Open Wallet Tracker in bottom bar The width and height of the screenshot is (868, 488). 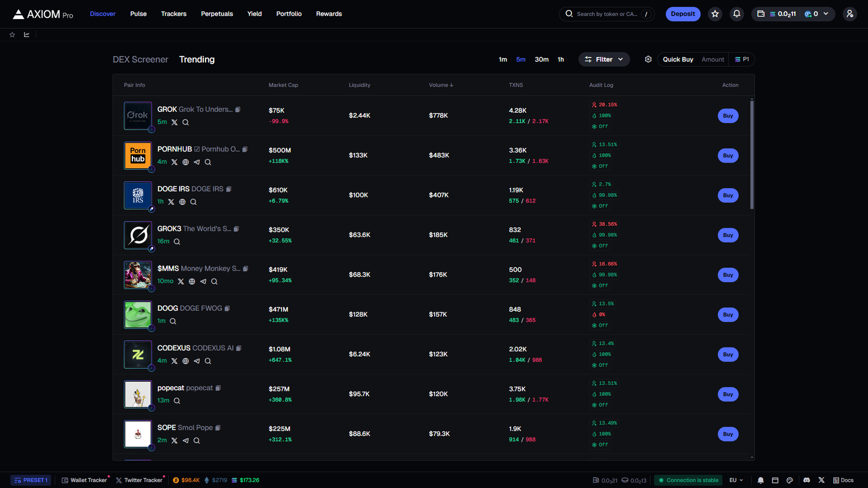tap(85, 480)
